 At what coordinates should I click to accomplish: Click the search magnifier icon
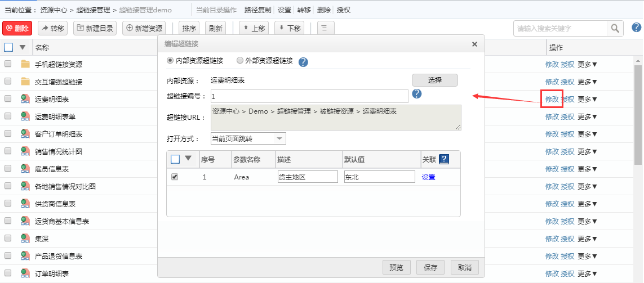click(x=615, y=28)
